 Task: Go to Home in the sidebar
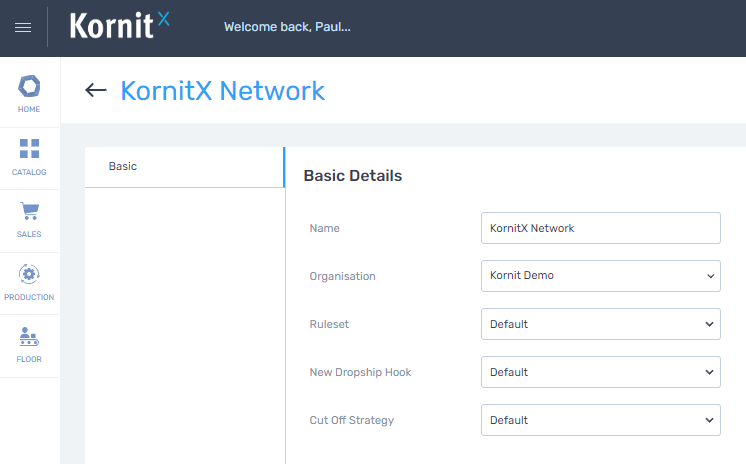tap(29, 94)
